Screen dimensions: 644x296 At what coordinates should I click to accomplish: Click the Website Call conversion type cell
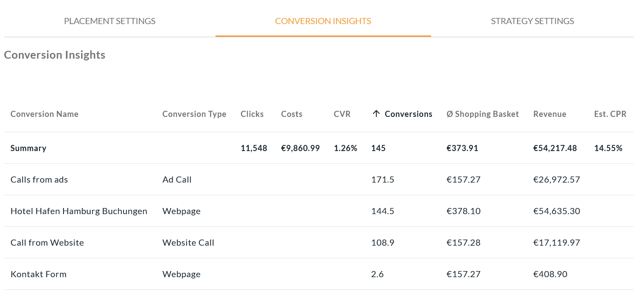click(188, 243)
